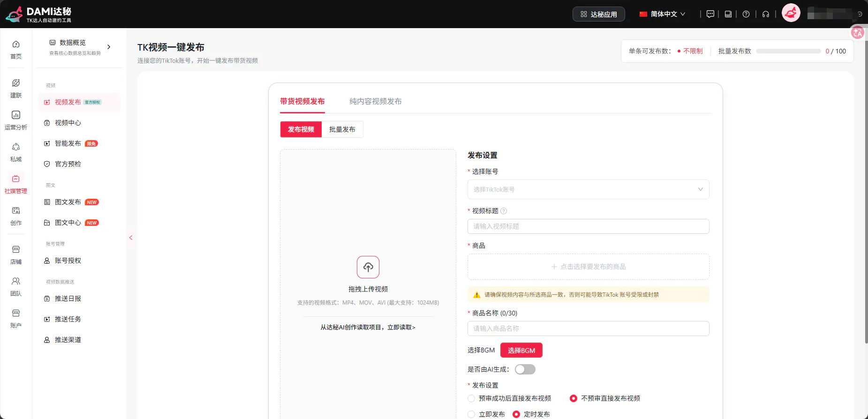Click the 批量发布数 progress bar
868x419 pixels.
point(789,51)
